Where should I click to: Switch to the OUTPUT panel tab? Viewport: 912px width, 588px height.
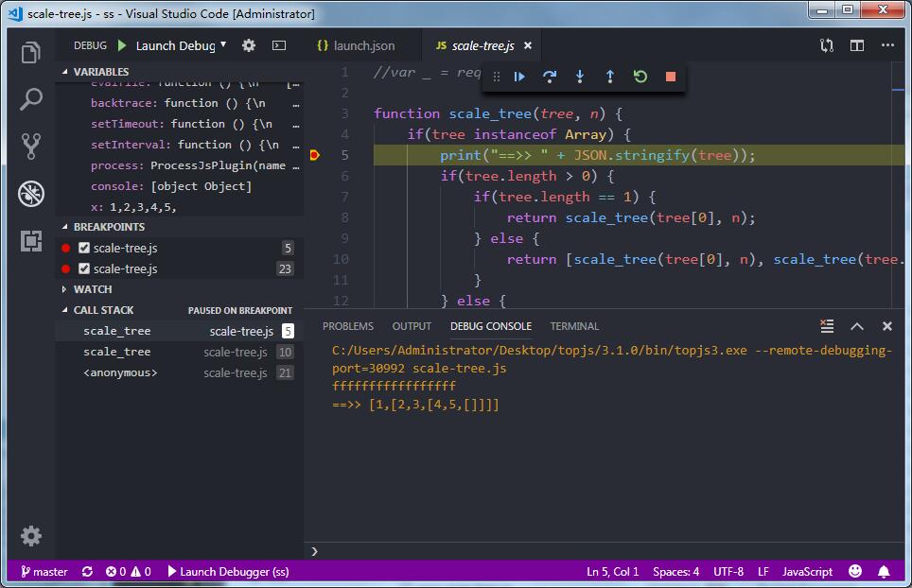[x=411, y=325]
